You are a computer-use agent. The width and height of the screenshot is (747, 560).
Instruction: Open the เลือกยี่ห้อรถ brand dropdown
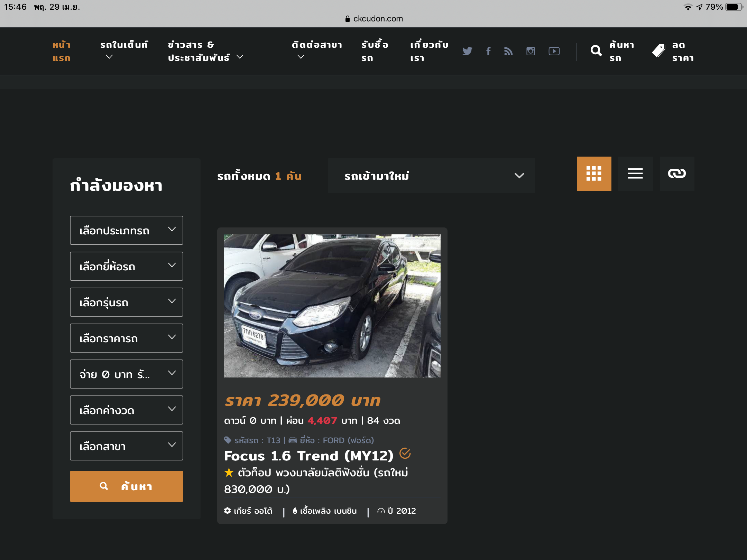click(127, 266)
